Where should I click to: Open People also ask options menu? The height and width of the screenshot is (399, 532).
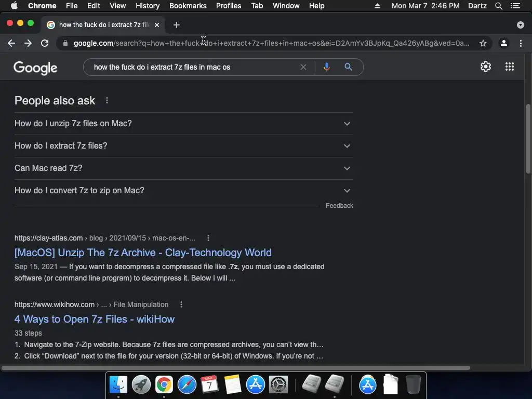[x=107, y=100]
